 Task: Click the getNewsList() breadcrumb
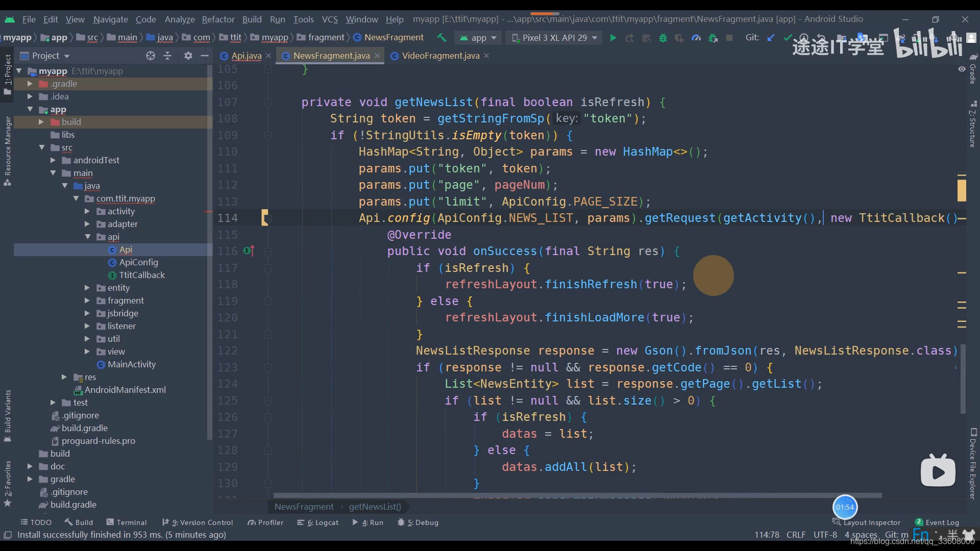[375, 507]
